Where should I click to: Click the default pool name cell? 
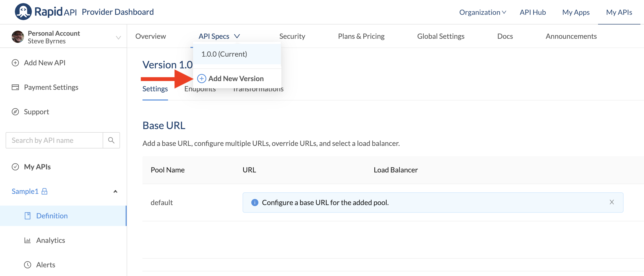(x=162, y=203)
